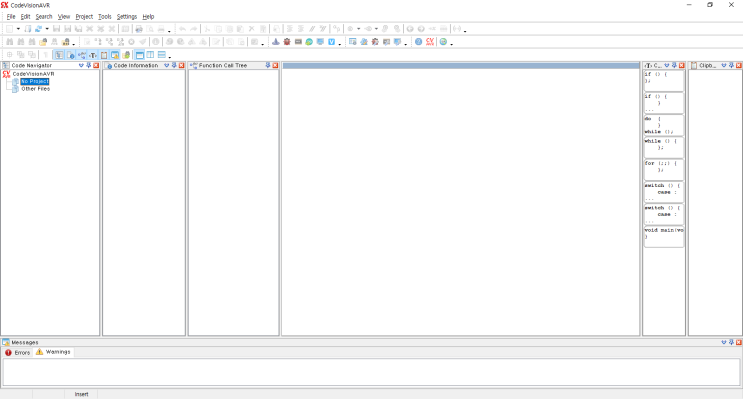
Task: Select the horizontal split layout button
Action: [x=162, y=55]
